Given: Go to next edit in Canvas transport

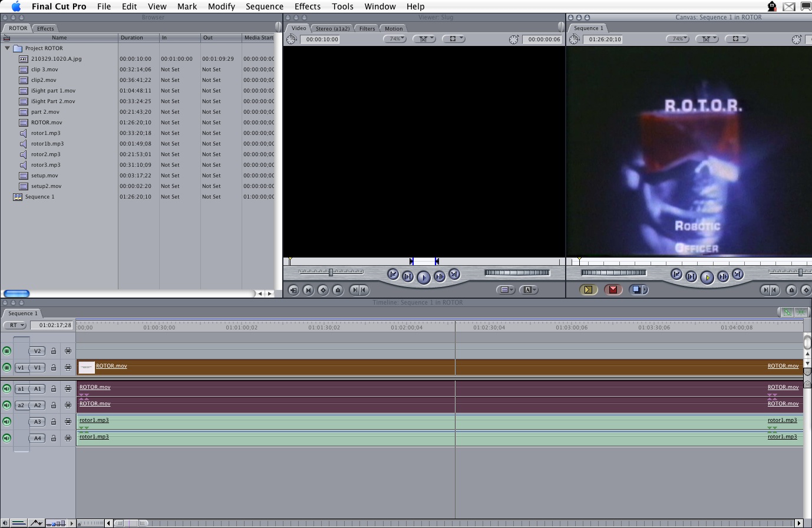Looking at the screenshot, I should [738, 274].
